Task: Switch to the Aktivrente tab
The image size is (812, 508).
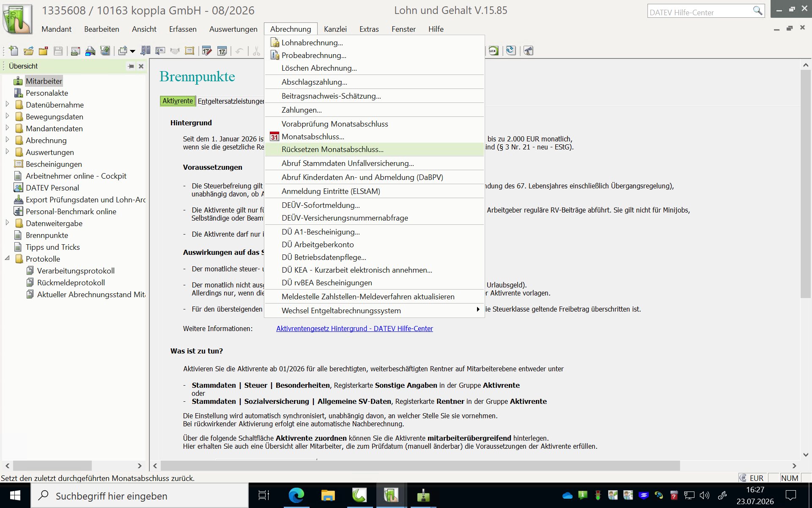Action: (178, 101)
